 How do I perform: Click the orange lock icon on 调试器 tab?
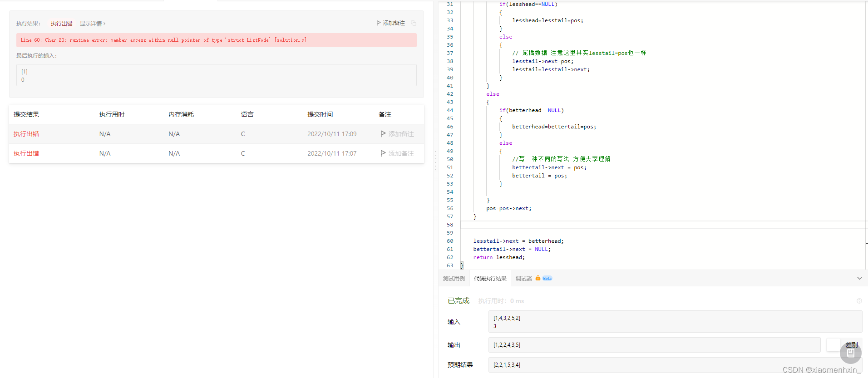[x=538, y=278]
